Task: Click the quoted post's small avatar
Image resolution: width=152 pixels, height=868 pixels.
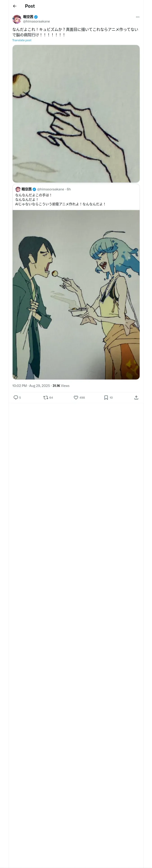Action: [18, 189]
